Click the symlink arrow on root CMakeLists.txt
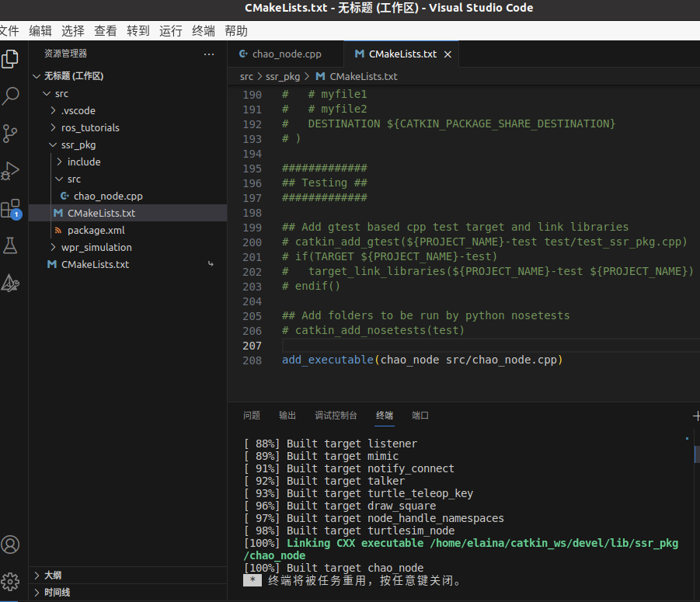Viewport: 700px width, 602px height. (211, 264)
